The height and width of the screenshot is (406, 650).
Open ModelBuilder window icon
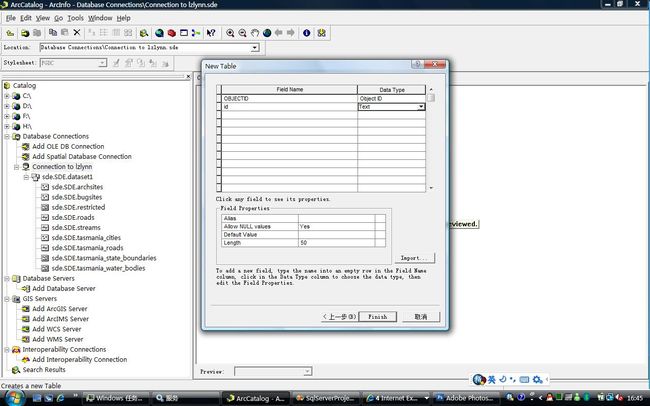[196, 33]
